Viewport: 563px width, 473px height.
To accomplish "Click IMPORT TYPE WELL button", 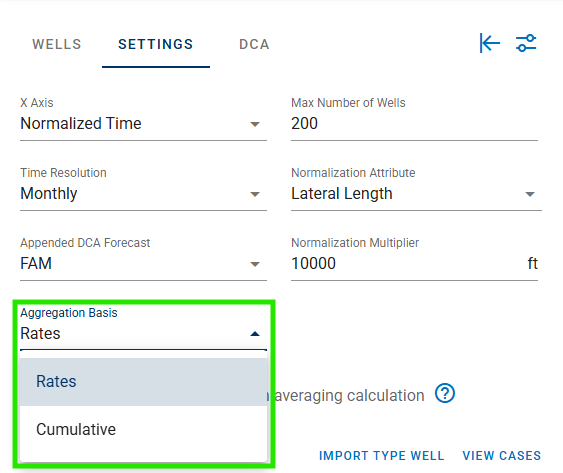I will (x=382, y=455).
